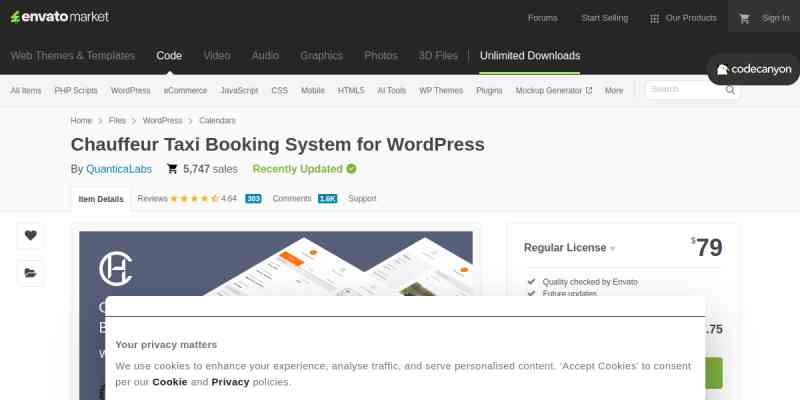Open Start Selling link
The height and width of the screenshot is (400, 800).
coord(605,18)
